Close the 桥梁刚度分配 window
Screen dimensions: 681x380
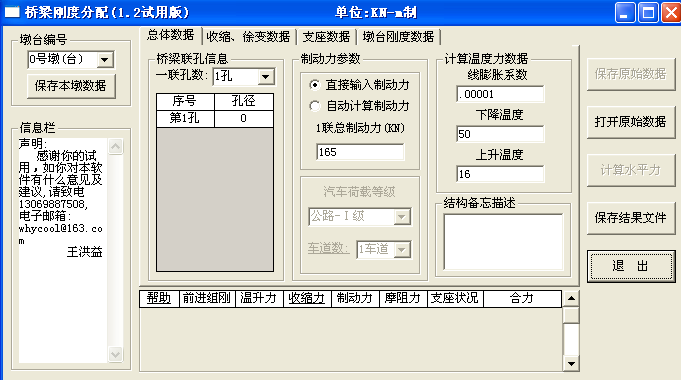point(671,12)
